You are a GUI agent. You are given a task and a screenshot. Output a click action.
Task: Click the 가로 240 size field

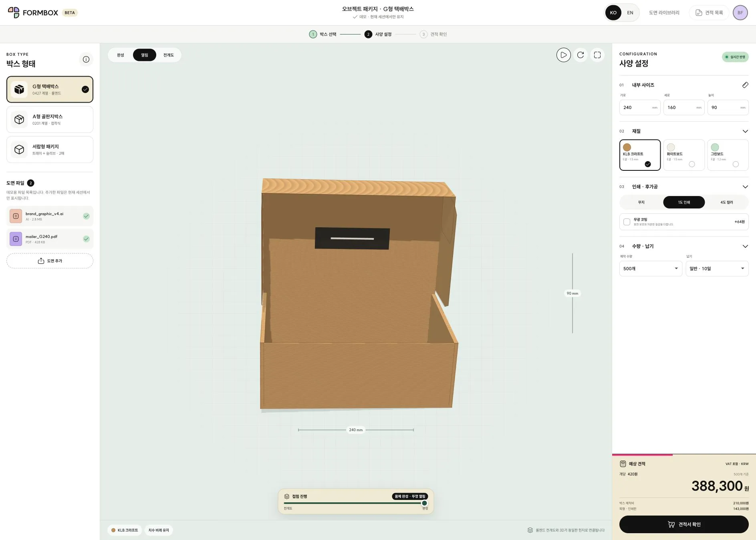[x=640, y=107]
